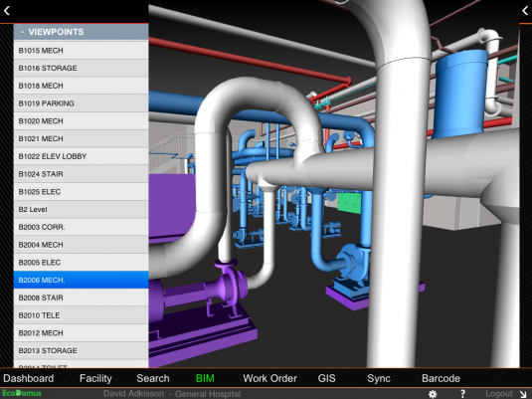
Task: Select viewpoint B2008 STAIR
Action: point(82,298)
